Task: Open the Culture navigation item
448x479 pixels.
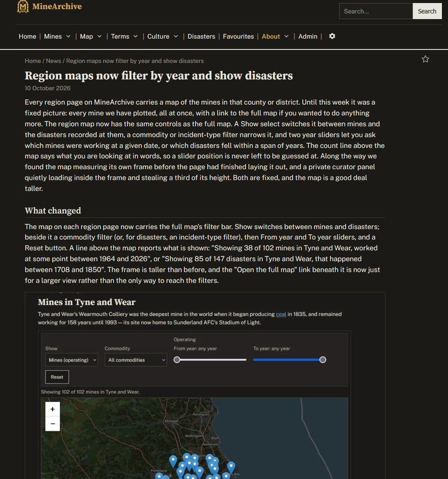Action: [x=158, y=36]
